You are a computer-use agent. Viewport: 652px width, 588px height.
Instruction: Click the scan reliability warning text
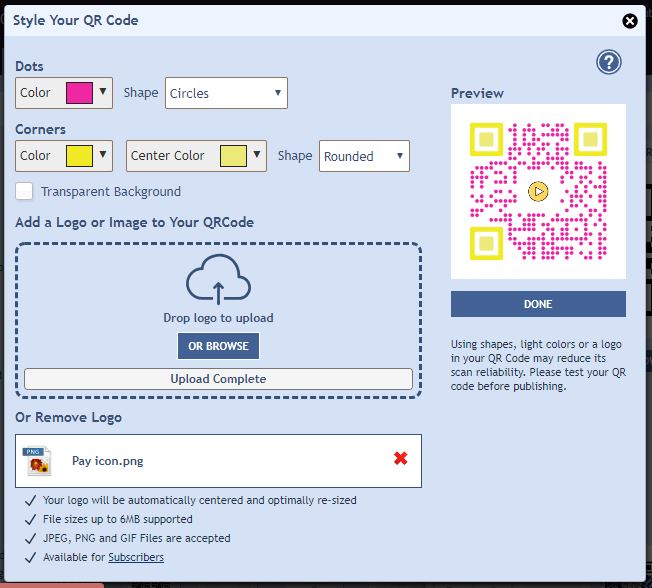point(538,365)
